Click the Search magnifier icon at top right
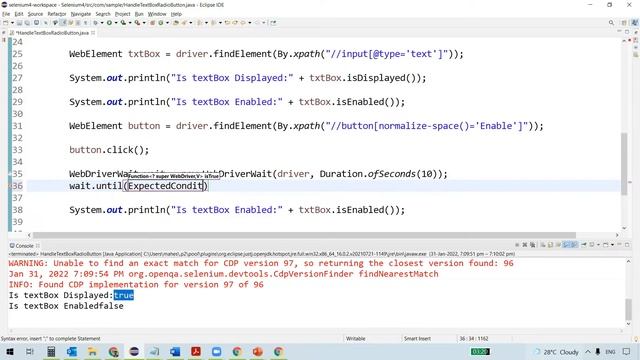Screen dimensions: 640x360 tap(611, 23)
